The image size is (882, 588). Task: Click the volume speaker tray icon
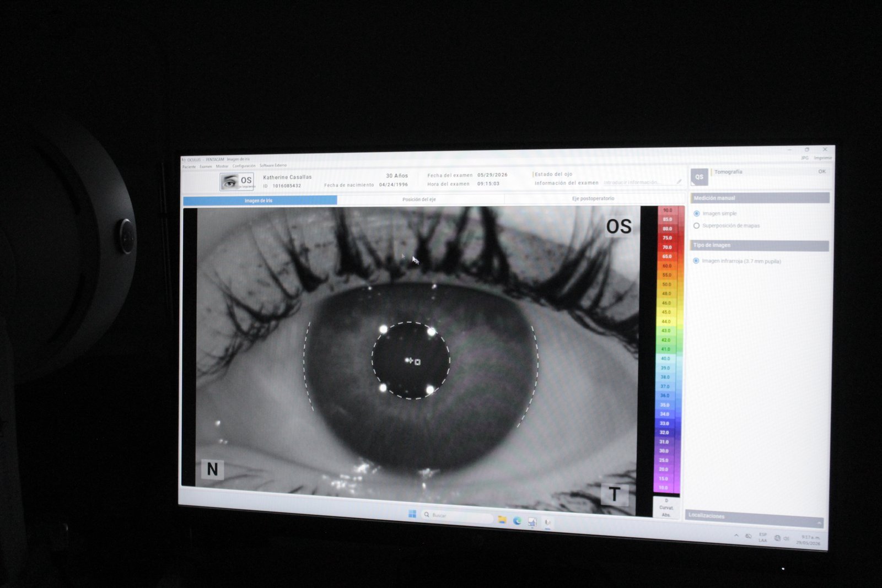786,538
